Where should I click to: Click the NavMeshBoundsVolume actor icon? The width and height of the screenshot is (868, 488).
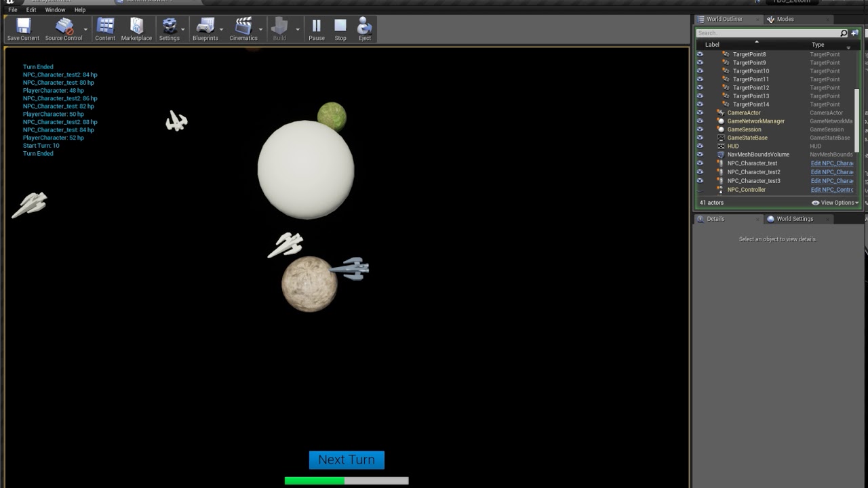click(721, 155)
